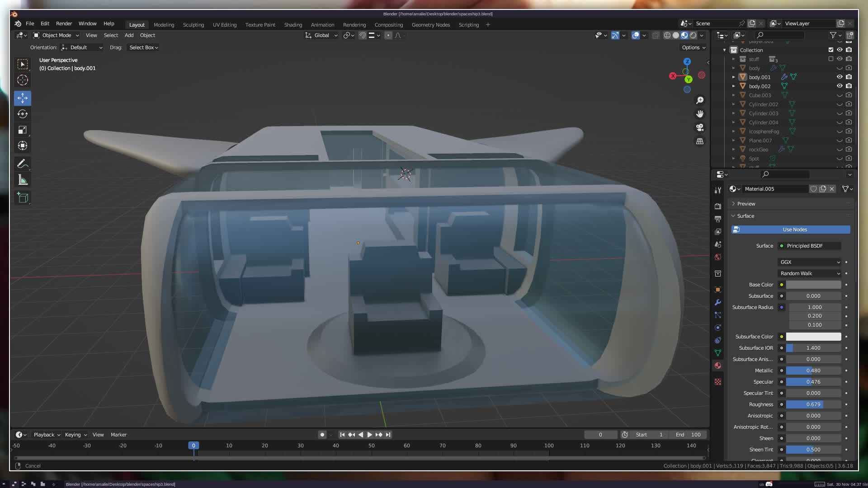Click the End frame field
Viewport: 868px width, 488px height.
coord(688,435)
